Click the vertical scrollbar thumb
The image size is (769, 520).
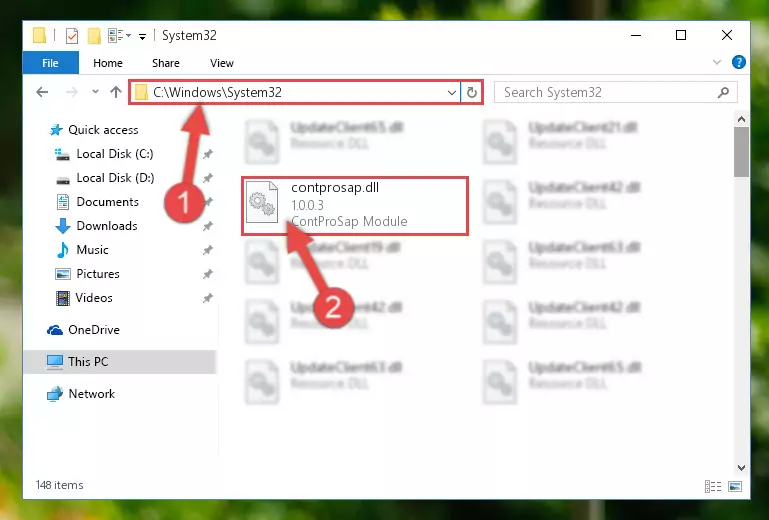(741, 152)
